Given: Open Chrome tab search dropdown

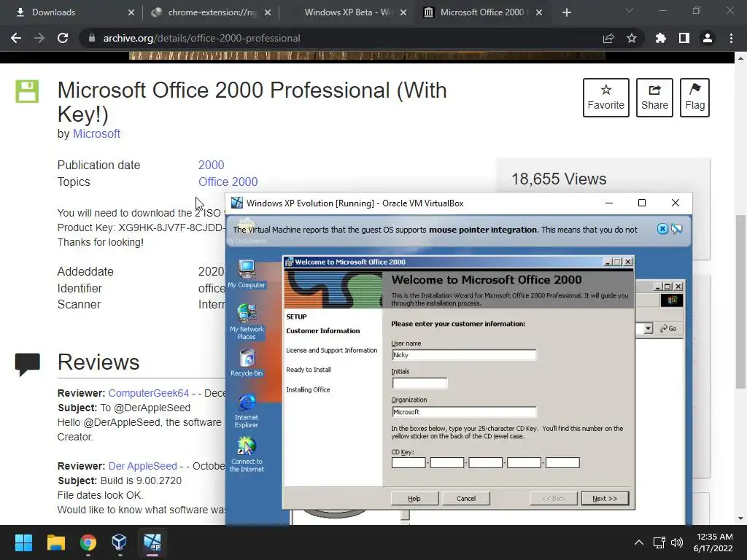Looking at the screenshot, I should point(629,10).
